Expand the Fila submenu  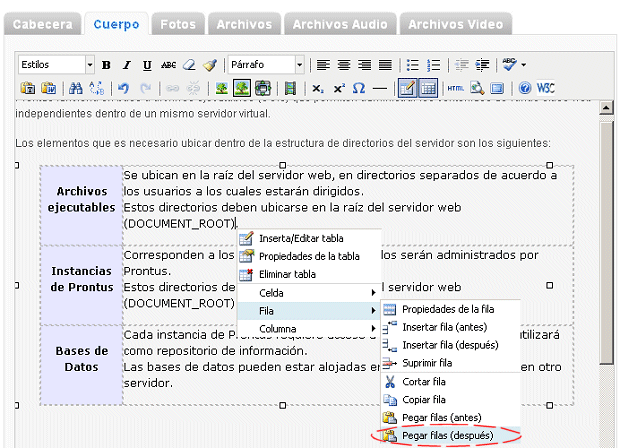click(x=309, y=311)
